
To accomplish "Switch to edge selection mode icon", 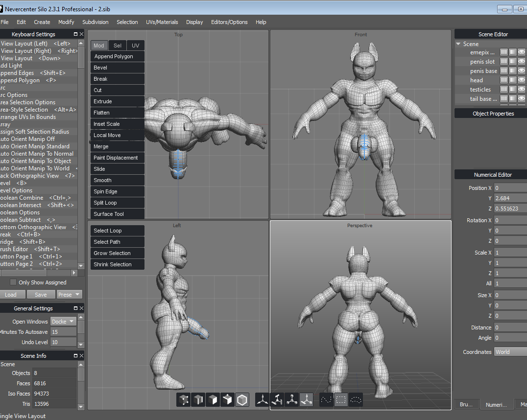I will (x=198, y=400).
